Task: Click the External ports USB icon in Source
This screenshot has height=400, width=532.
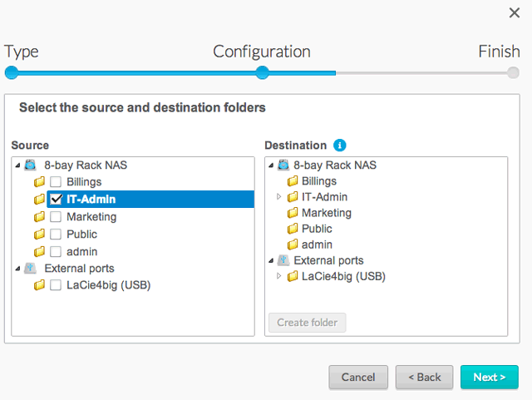Action: coord(30,269)
